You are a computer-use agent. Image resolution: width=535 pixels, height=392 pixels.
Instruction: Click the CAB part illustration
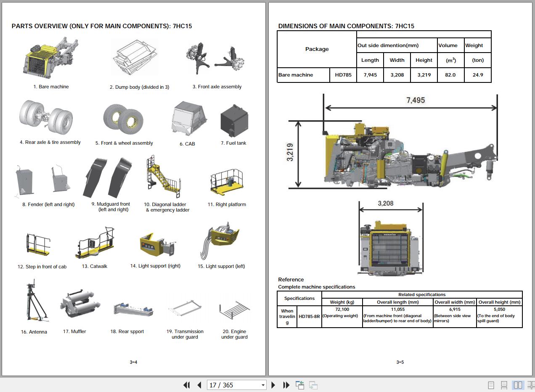(x=189, y=118)
